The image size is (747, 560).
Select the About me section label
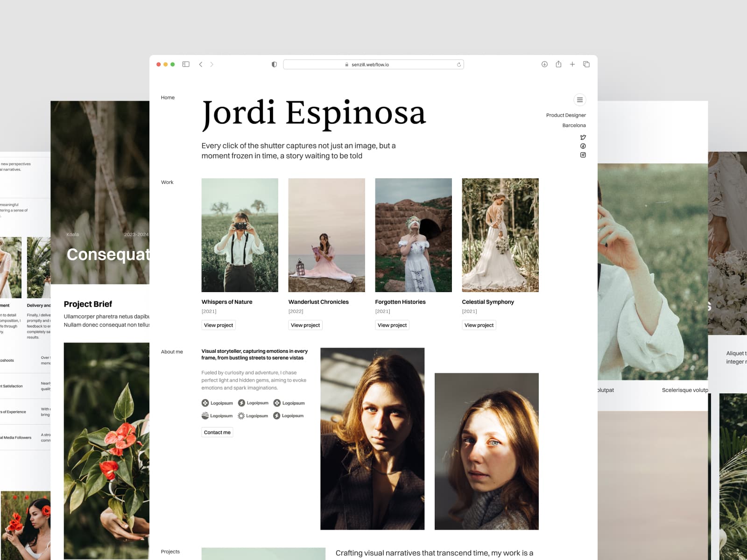[172, 352]
